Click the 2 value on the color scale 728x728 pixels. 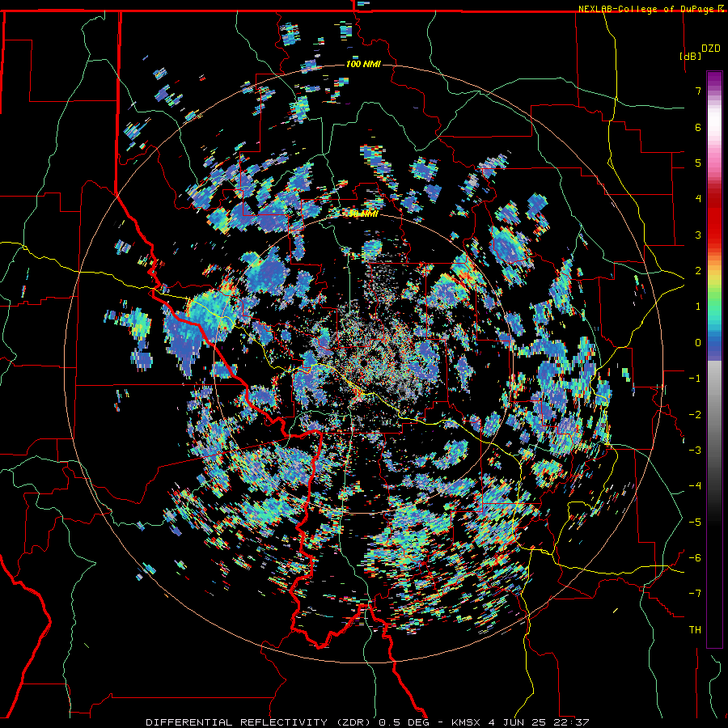click(698, 271)
